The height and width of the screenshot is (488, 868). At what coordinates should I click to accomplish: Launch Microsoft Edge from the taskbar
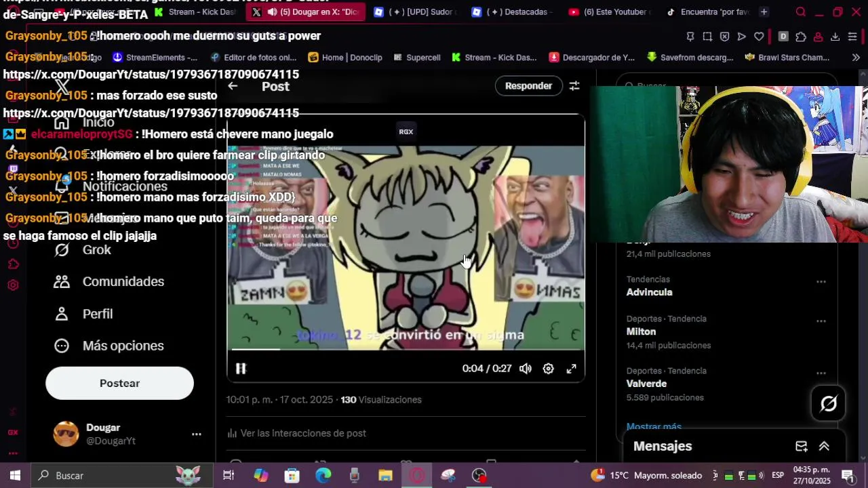[x=323, y=476]
